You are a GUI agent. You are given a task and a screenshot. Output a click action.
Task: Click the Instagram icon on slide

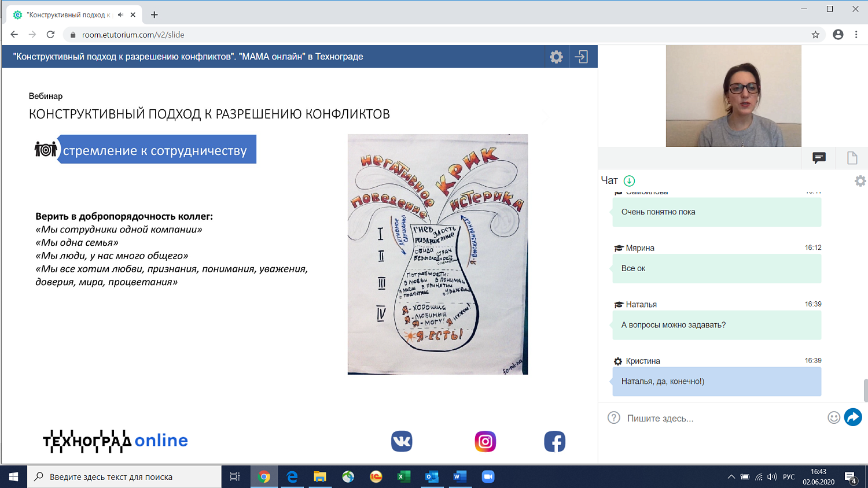pyautogui.click(x=485, y=442)
